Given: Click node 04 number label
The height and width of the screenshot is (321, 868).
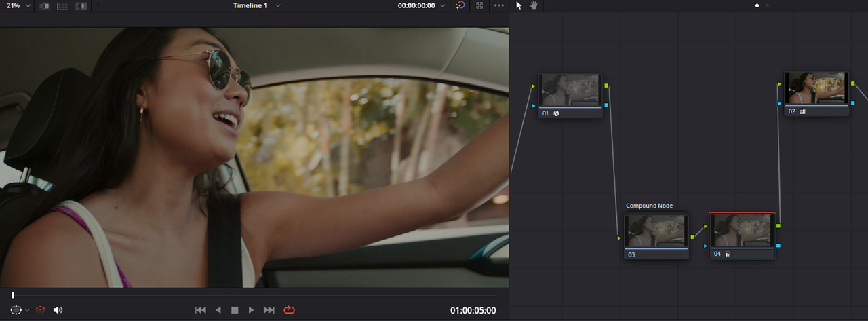Looking at the screenshot, I should click(x=717, y=254).
